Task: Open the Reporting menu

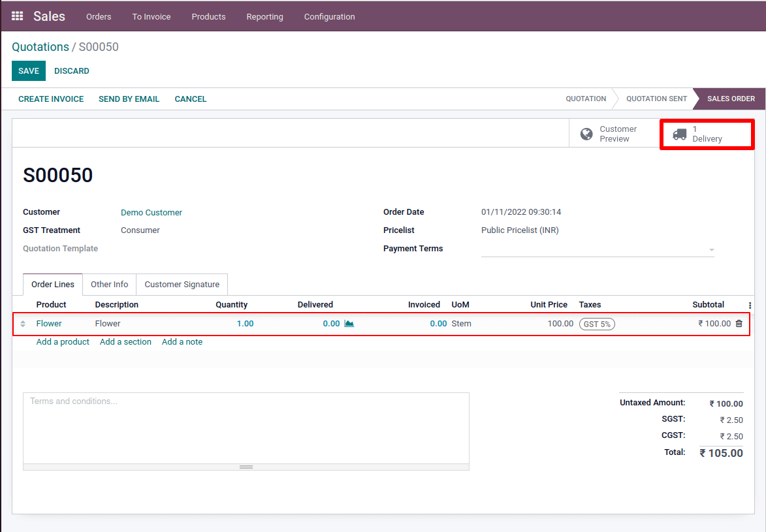Action: pyautogui.click(x=264, y=16)
